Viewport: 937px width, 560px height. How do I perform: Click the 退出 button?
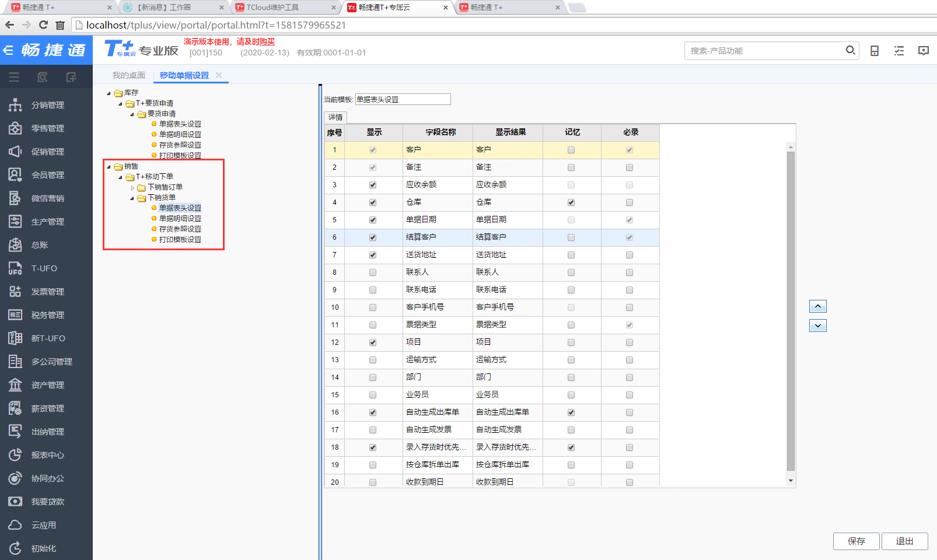point(905,541)
